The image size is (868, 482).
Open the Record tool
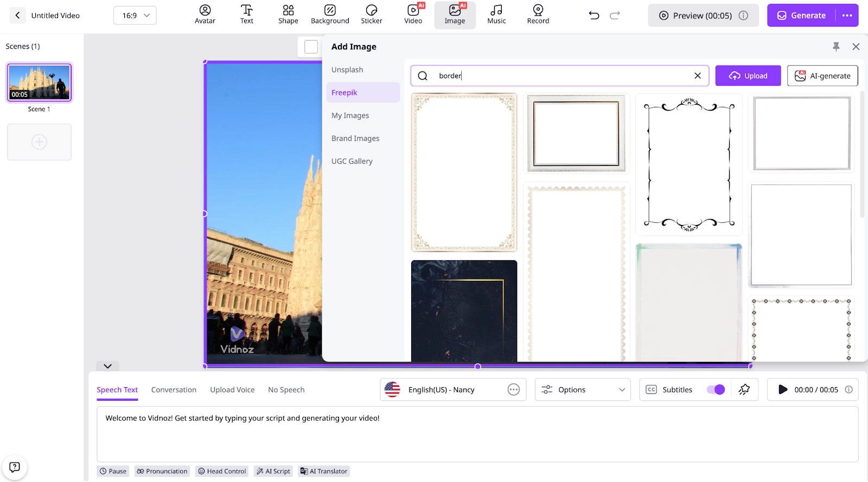[x=538, y=15]
